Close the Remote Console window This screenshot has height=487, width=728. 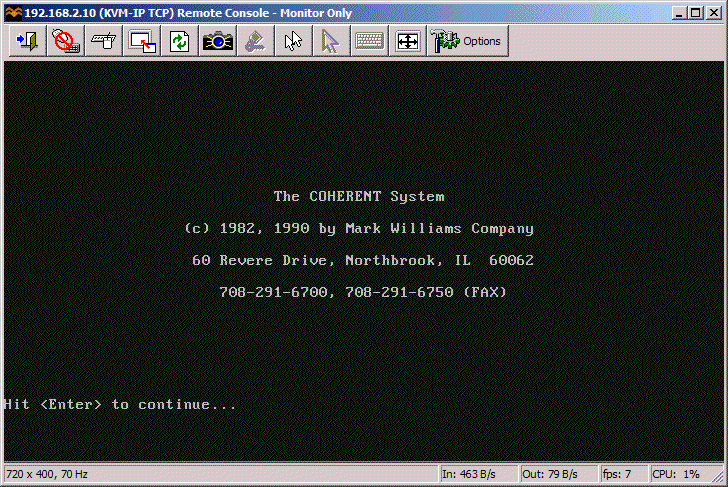714,13
